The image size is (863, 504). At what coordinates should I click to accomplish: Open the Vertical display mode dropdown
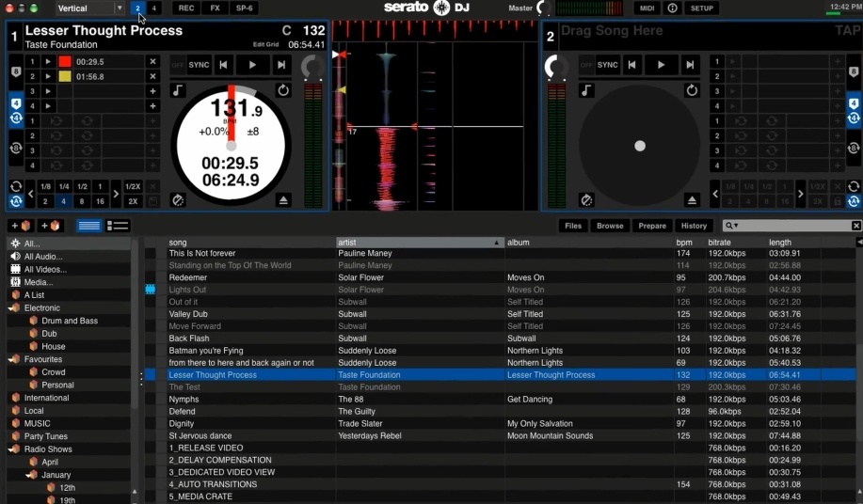pyautogui.click(x=90, y=8)
